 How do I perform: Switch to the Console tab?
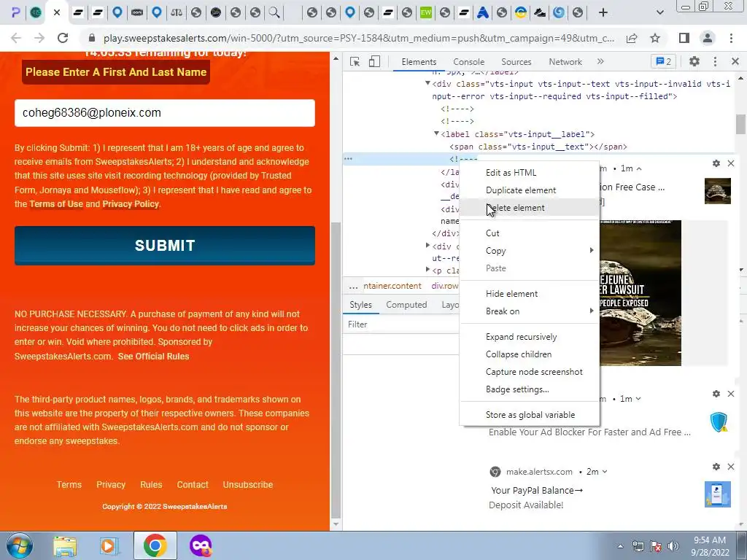click(468, 62)
